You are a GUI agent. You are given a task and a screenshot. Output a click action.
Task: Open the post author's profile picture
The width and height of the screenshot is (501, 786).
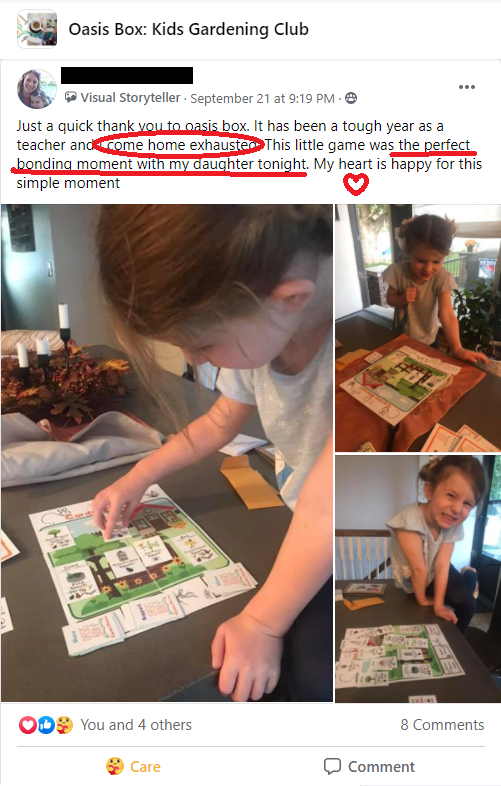point(37,89)
